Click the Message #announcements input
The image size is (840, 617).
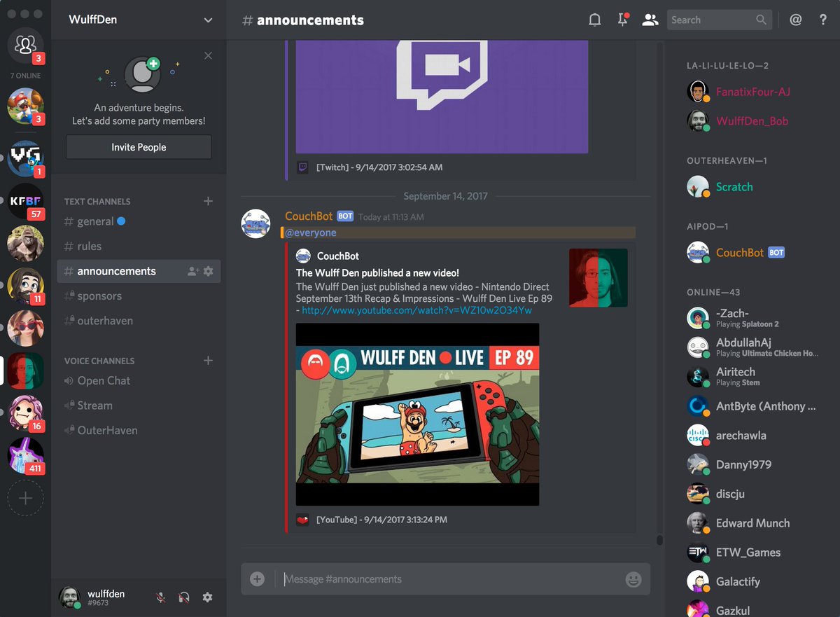[x=448, y=579]
